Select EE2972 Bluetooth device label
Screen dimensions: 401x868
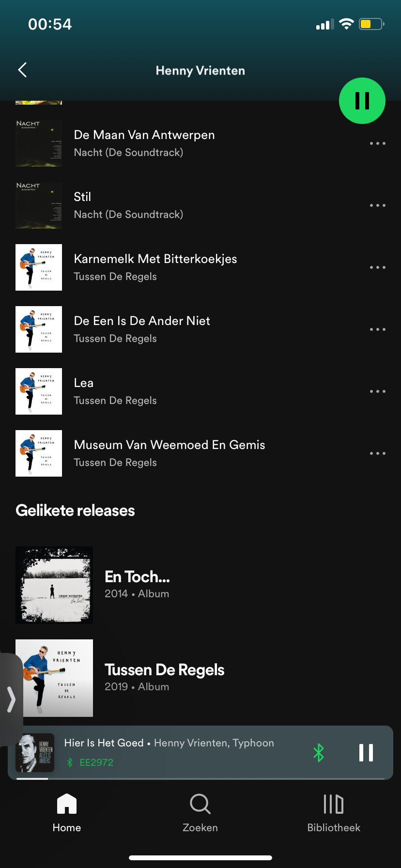(96, 762)
